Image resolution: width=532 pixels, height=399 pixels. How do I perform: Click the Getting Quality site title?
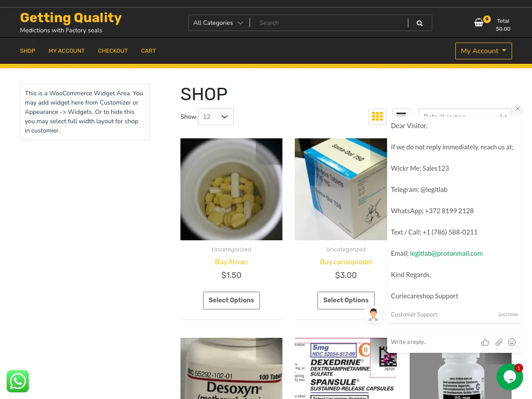click(71, 18)
